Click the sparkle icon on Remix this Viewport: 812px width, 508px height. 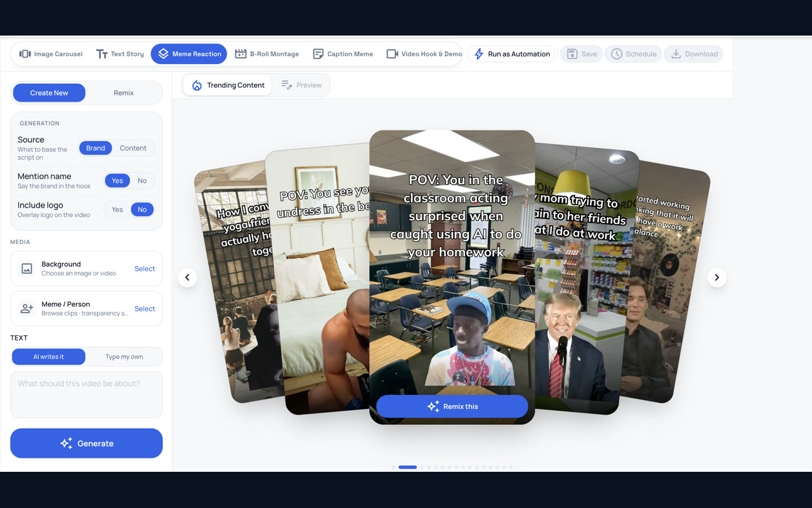point(433,406)
